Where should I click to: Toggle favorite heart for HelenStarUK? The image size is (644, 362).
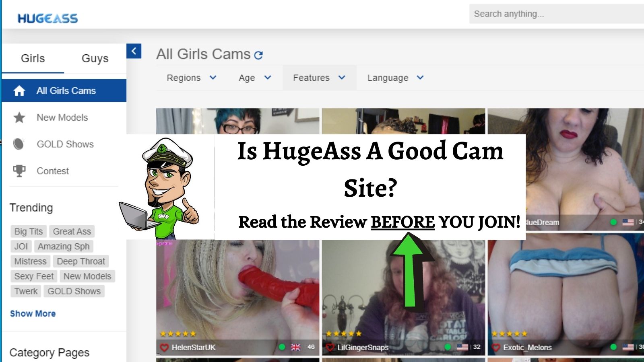(164, 348)
